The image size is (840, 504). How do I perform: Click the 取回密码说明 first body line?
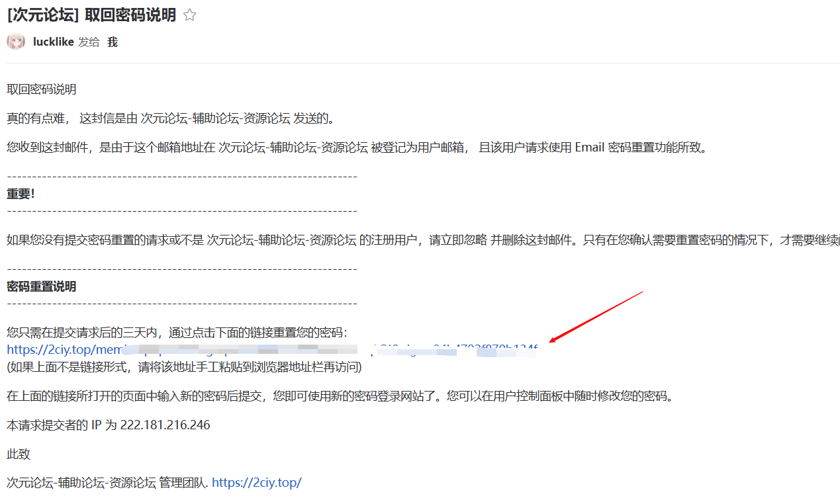coord(41,89)
